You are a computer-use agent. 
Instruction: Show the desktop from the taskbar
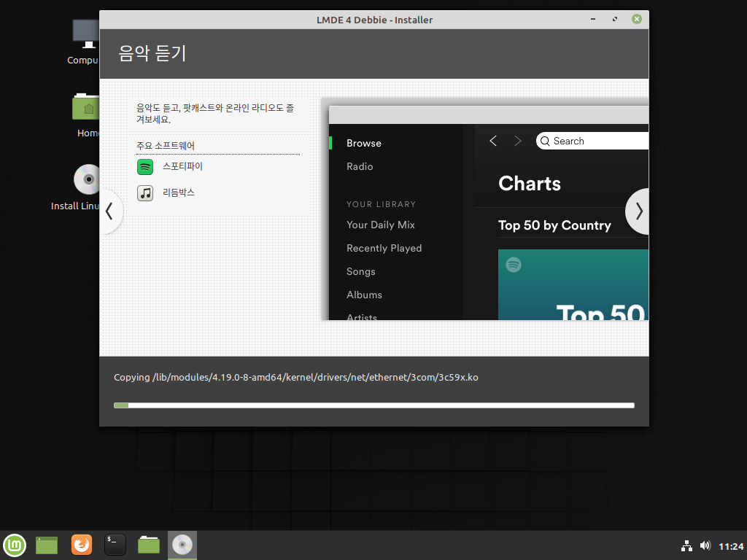[x=47, y=545]
